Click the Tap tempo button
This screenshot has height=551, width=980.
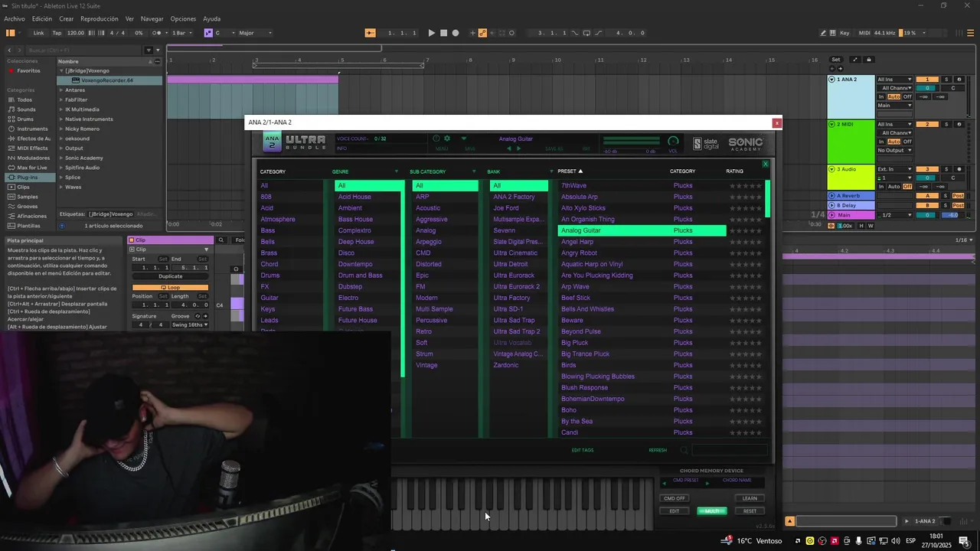(57, 33)
